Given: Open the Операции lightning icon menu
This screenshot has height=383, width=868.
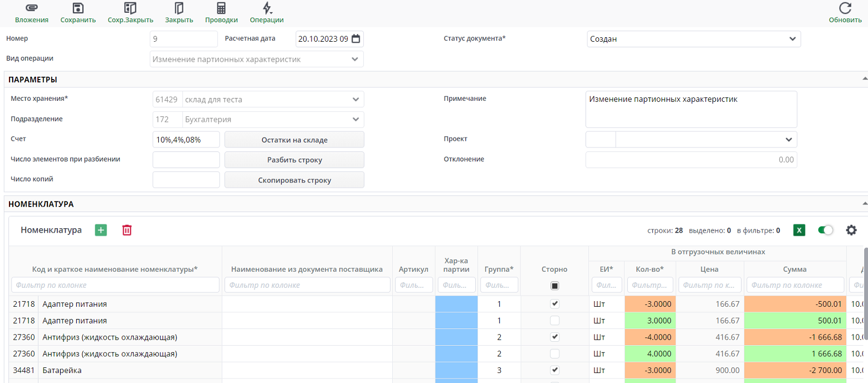Looking at the screenshot, I should coord(267,8).
